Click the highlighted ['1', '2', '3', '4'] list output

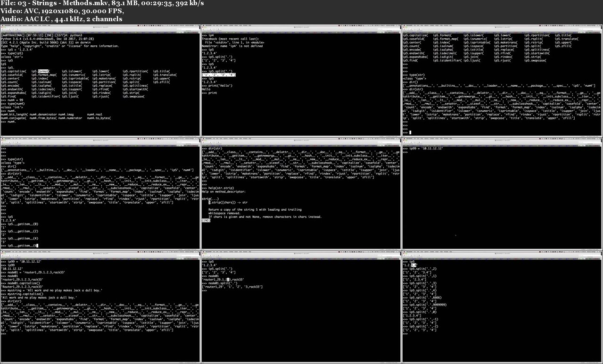218,74
